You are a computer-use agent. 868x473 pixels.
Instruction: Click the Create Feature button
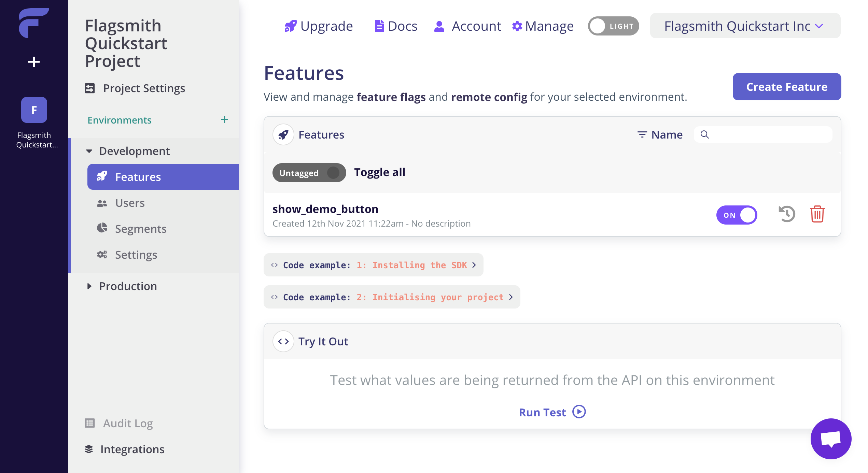[787, 87]
